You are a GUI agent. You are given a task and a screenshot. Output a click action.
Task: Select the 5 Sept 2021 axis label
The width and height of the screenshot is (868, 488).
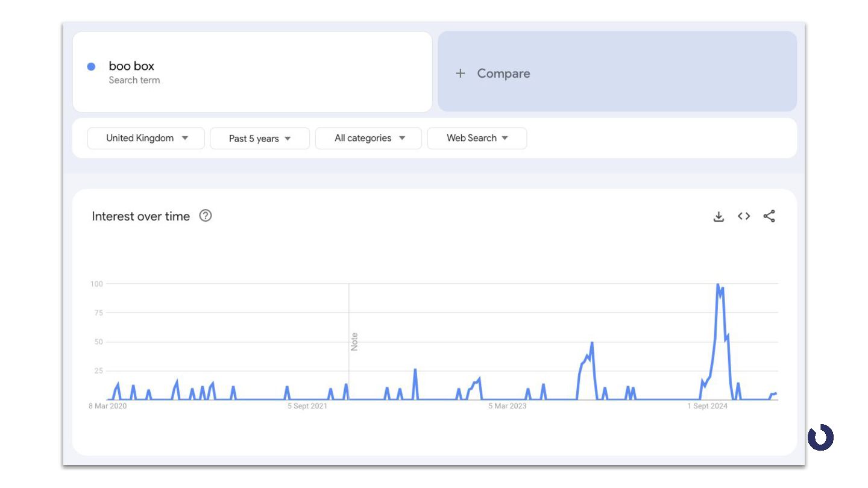[307, 406]
